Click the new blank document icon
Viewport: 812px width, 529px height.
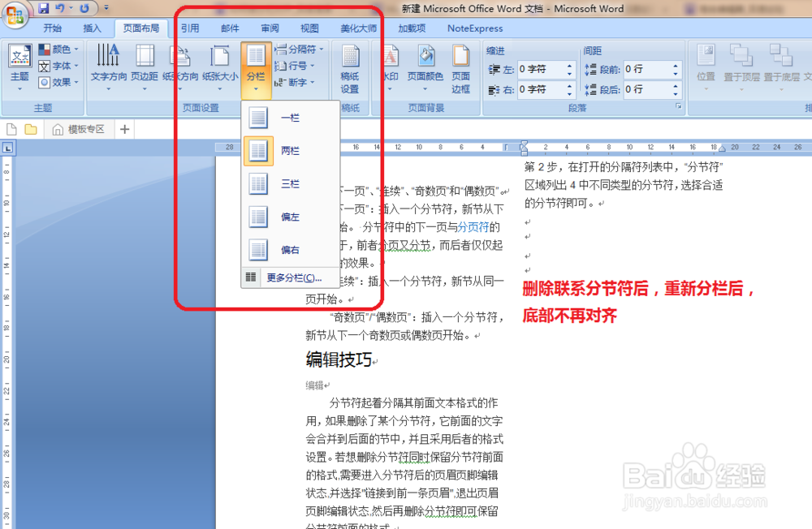[11, 129]
